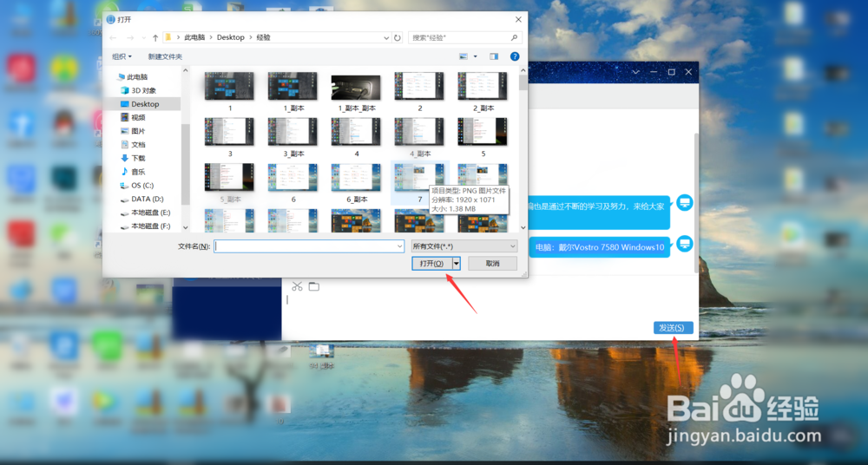Send message with 发送(S)

(x=674, y=328)
